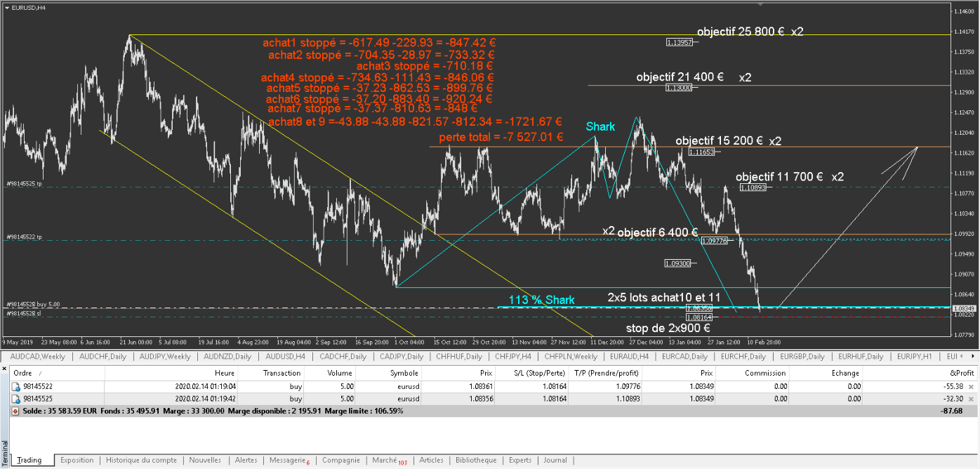The height and width of the screenshot is (469, 980).
Task: Select the '113 % Shark' chart label
Action: click(x=542, y=300)
